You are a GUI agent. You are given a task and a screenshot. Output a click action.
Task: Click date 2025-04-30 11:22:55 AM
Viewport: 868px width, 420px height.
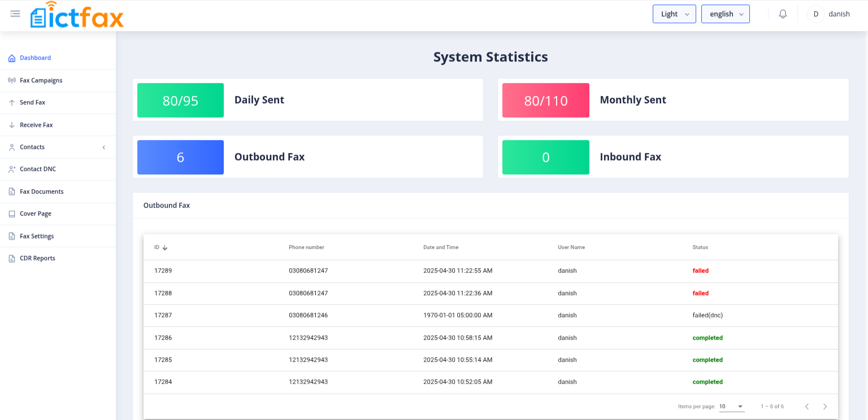click(458, 271)
